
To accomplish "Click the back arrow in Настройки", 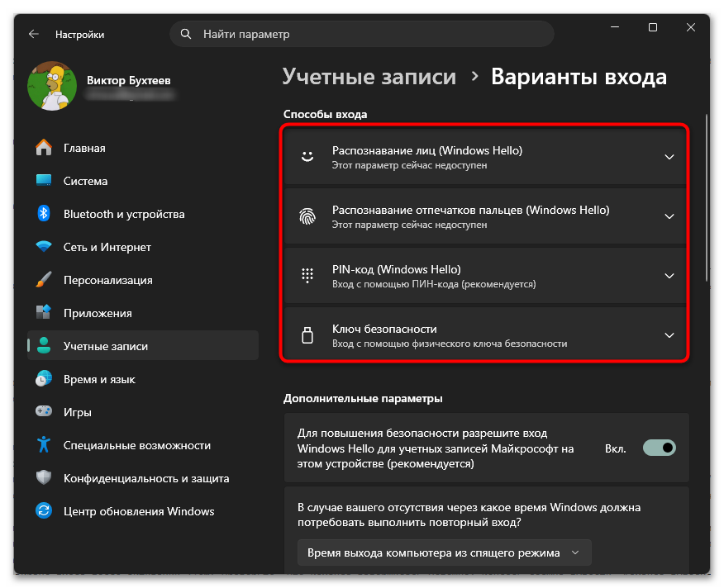I will [x=34, y=34].
